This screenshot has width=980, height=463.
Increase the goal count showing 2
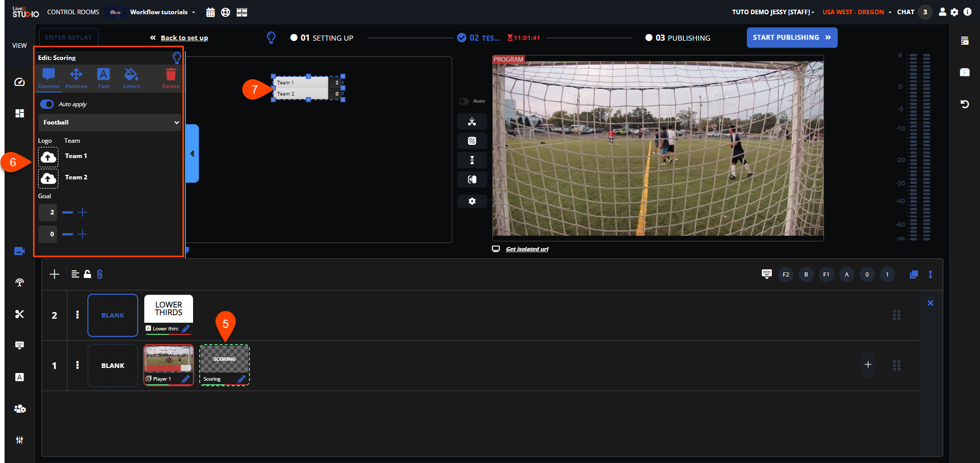point(83,212)
